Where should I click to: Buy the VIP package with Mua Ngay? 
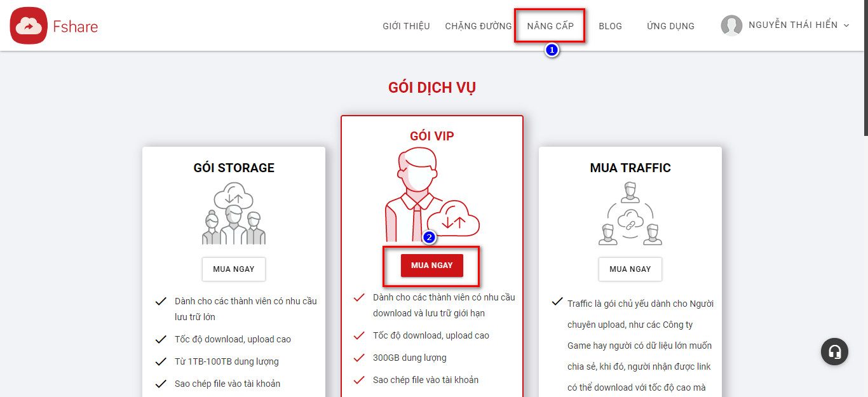click(x=432, y=266)
